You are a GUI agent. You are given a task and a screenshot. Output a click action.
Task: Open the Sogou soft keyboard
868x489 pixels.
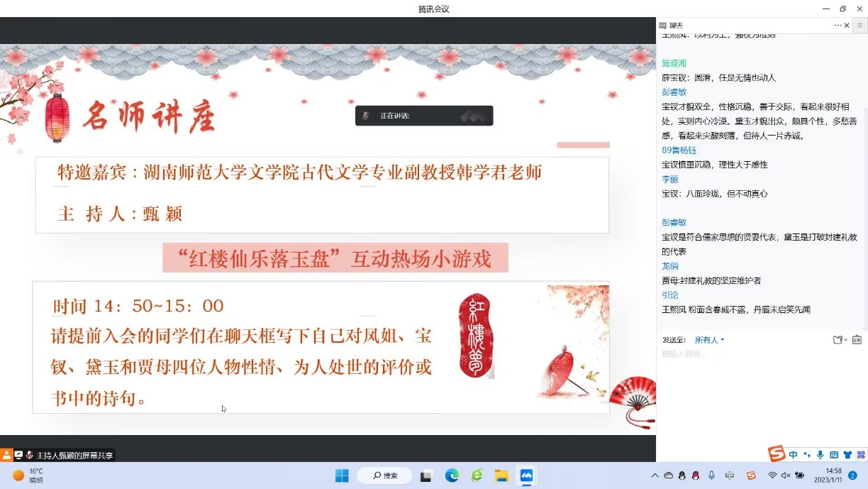(x=834, y=455)
